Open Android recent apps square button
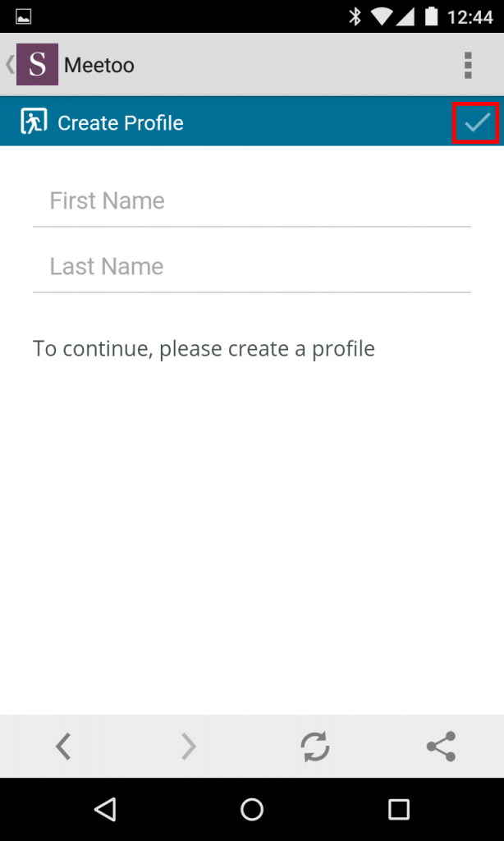Image resolution: width=504 pixels, height=841 pixels. click(x=399, y=810)
